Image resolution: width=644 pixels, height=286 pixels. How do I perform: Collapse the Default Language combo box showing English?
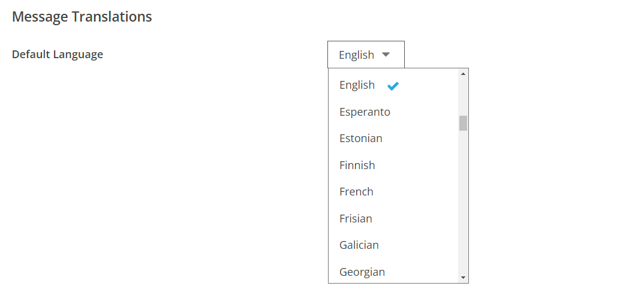point(366,54)
